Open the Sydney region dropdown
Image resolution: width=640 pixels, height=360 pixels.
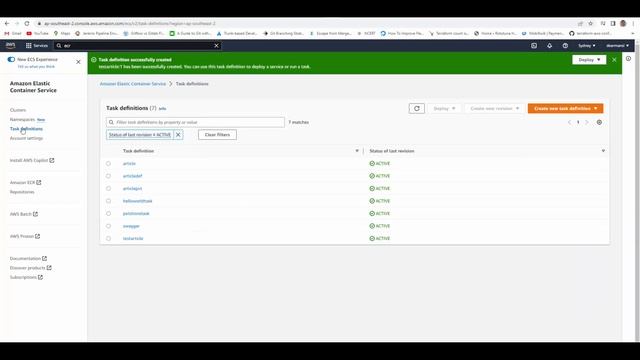pyautogui.click(x=587, y=46)
